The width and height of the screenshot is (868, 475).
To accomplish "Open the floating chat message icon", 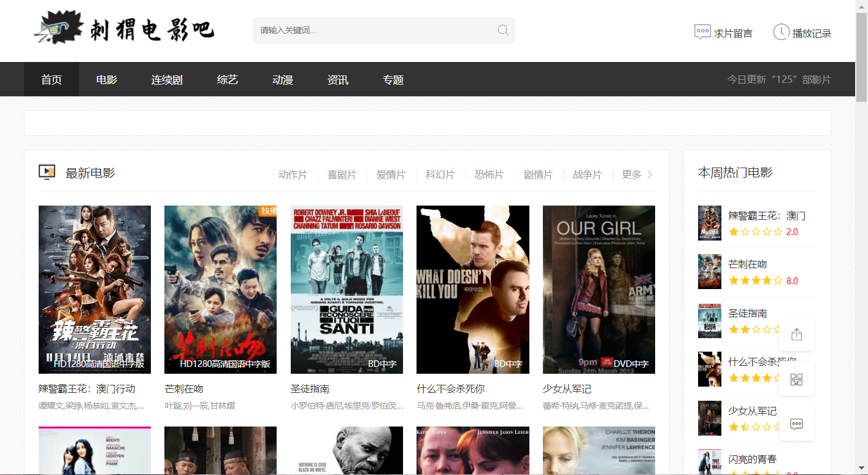I will click(796, 423).
